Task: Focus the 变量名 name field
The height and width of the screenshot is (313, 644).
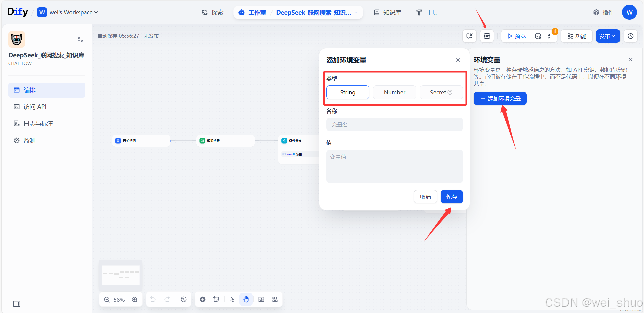Action: pyautogui.click(x=395, y=124)
